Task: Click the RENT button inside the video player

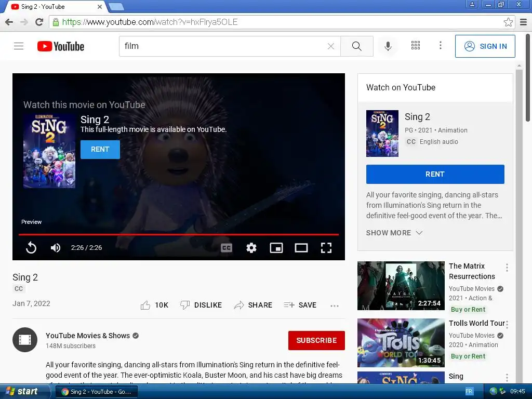Action: [100, 149]
